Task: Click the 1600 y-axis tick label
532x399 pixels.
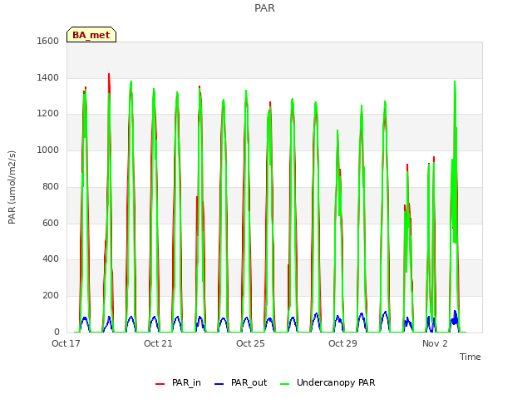Action: click(48, 41)
